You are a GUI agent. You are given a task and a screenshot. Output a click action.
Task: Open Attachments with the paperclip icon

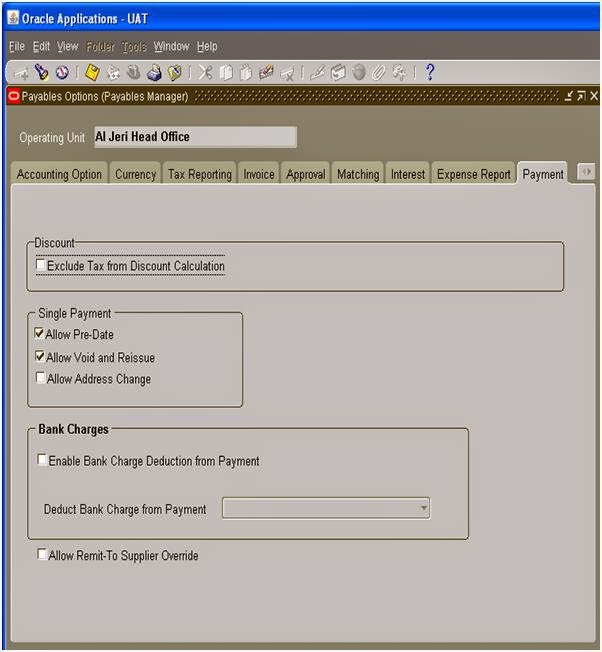[x=379, y=73]
